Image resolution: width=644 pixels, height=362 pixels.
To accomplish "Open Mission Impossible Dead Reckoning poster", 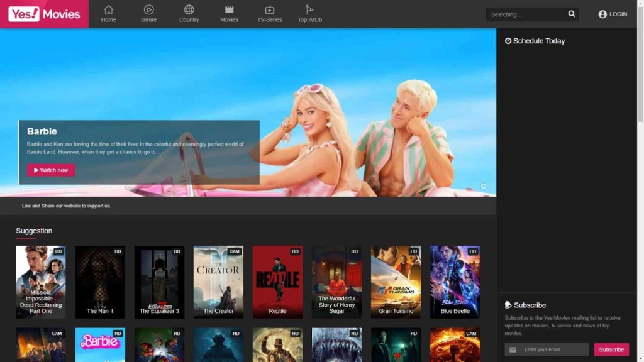I will 41,282.
